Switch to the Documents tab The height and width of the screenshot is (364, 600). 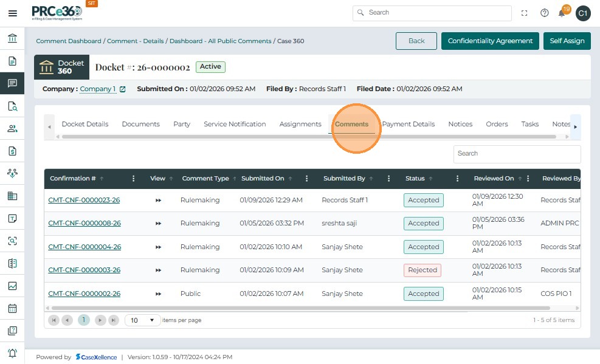[140, 124]
